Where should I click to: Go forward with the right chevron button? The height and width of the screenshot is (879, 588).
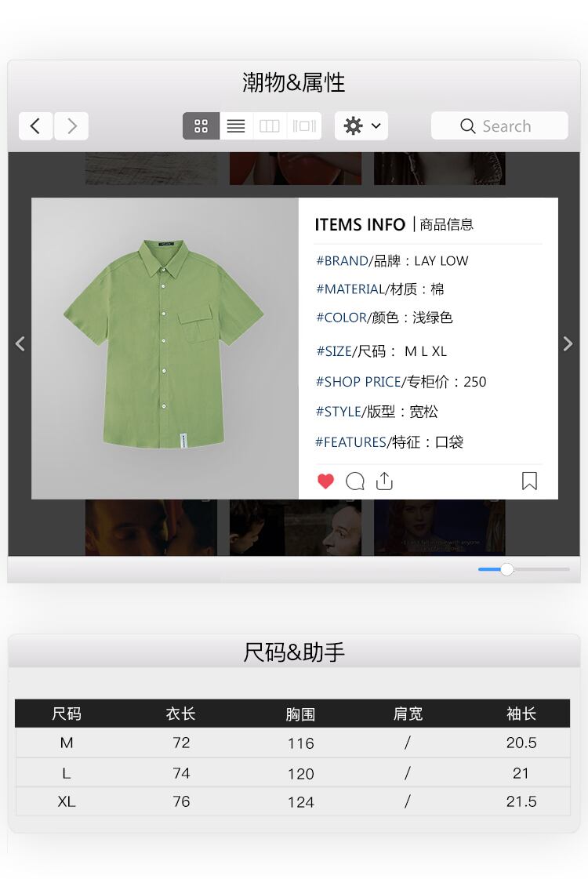(x=71, y=125)
